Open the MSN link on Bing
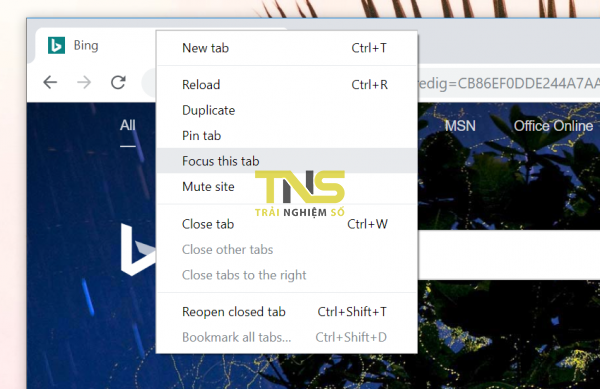Screen dimensions: 600x389 point(460,126)
